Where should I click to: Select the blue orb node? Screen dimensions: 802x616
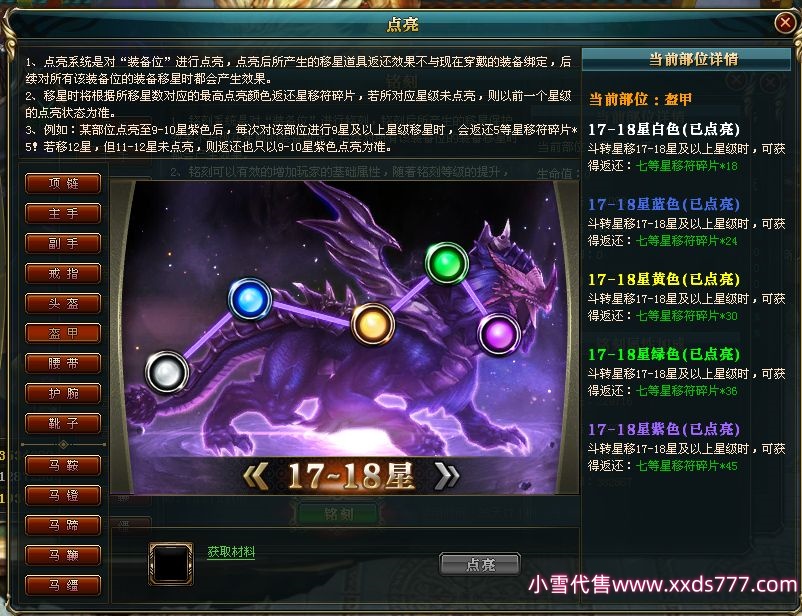point(250,299)
